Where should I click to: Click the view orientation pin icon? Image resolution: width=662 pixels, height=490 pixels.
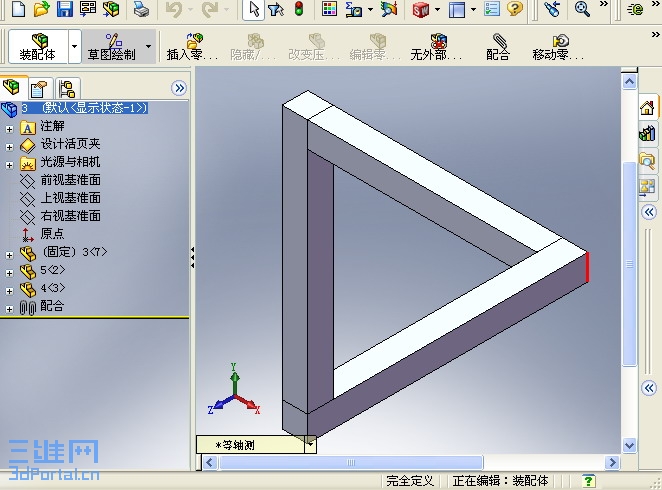tap(552, 8)
